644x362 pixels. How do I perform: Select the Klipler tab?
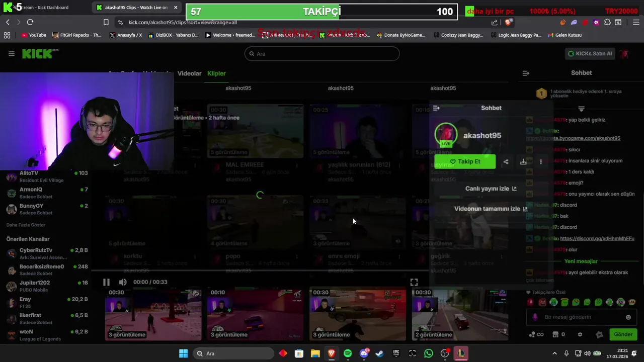216,73
